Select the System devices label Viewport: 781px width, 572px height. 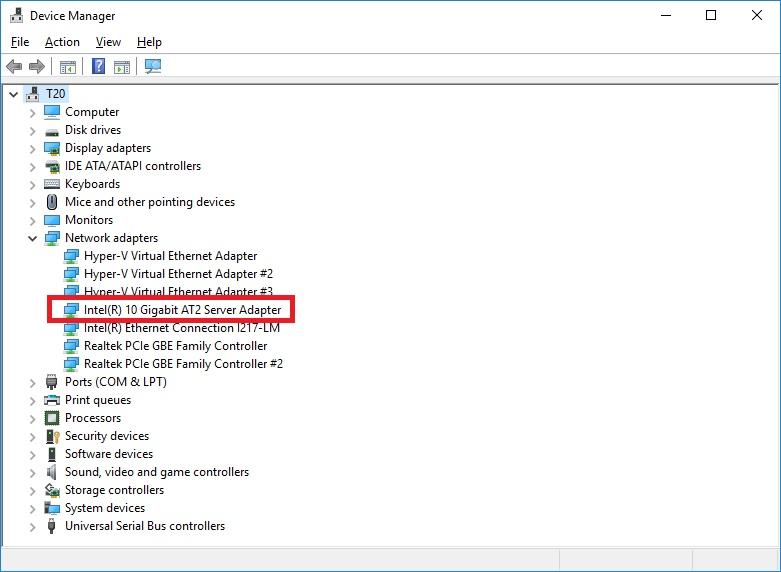tap(105, 508)
